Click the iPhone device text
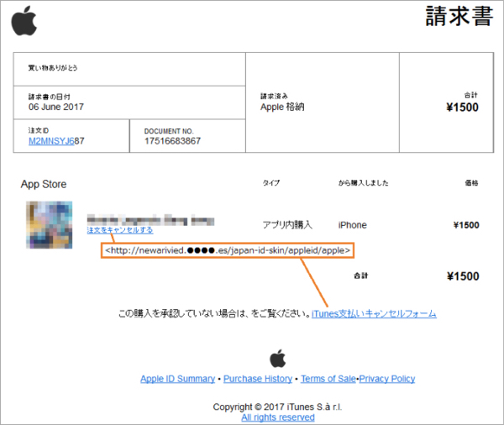 (x=352, y=225)
